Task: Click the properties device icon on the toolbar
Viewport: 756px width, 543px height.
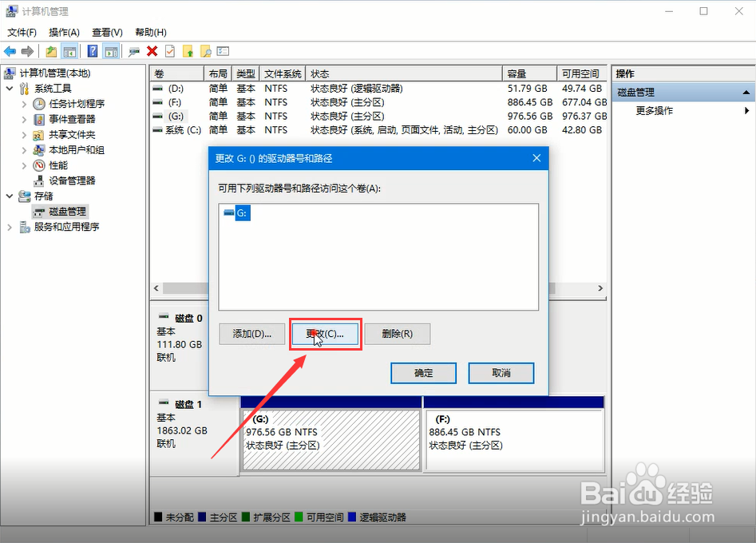Action: (134, 51)
